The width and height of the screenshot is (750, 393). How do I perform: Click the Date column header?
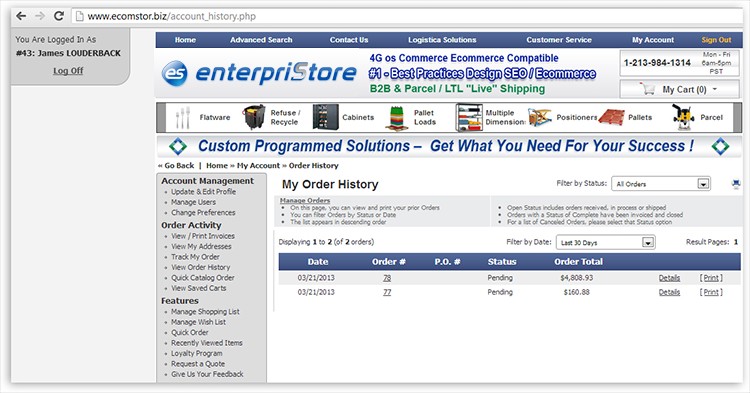pos(318,262)
